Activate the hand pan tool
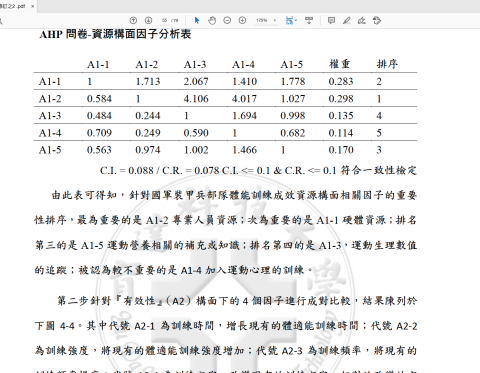The height and width of the screenshot is (373, 480). pos(212,20)
